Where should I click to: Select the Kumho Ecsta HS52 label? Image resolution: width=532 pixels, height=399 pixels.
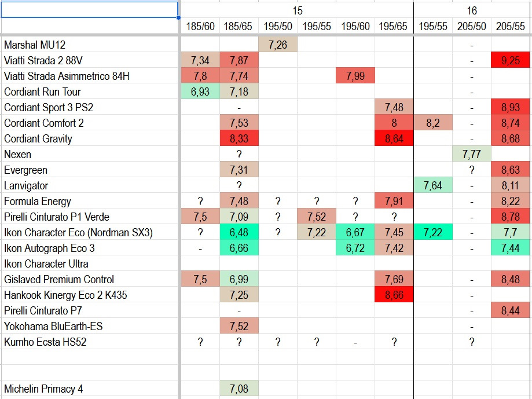tap(45, 342)
